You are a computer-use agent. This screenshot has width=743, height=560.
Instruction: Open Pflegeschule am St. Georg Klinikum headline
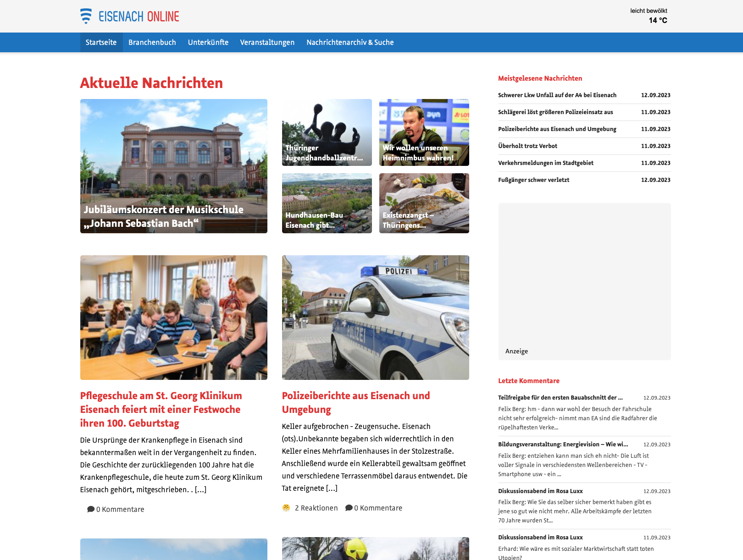click(161, 409)
